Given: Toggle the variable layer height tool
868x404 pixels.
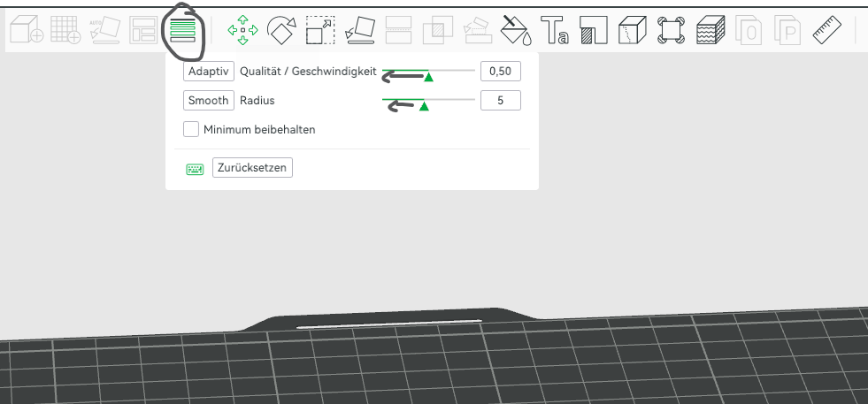Looking at the screenshot, I should tap(182, 30).
